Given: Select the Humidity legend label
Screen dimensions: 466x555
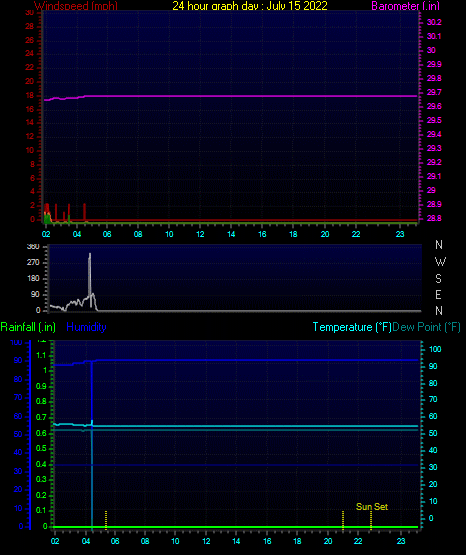Looking at the screenshot, I should 86,327.
